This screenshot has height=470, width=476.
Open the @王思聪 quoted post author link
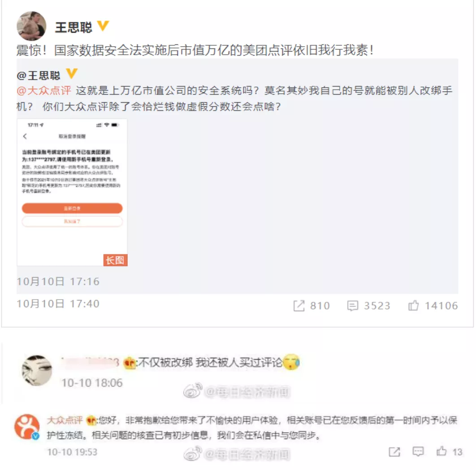tap(39, 75)
